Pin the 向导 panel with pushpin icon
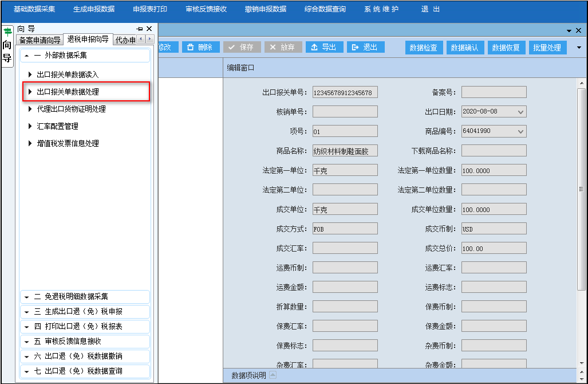This screenshot has height=384, width=588. [x=140, y=29]
